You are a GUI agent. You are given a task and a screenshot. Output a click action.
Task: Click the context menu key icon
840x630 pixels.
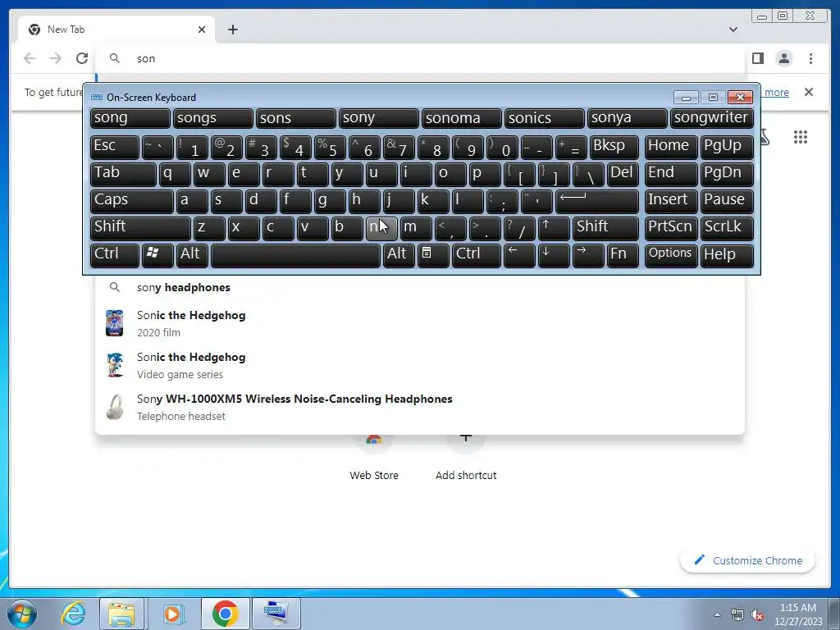click(x=433, y=256)
